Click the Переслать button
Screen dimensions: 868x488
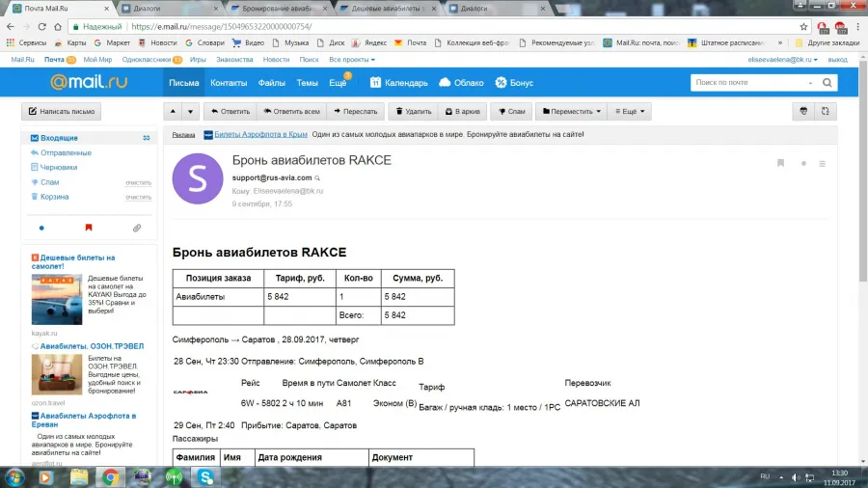pyautogui.click(x=355, y=111)
